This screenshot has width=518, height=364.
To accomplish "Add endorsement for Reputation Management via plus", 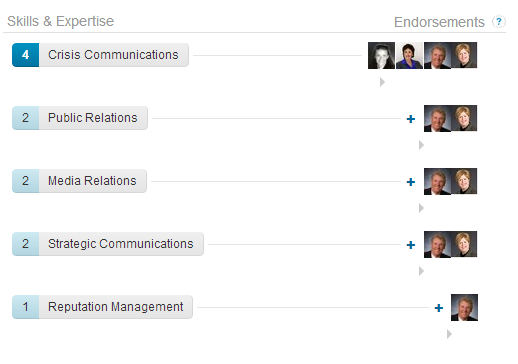I will tap(439, 308).
